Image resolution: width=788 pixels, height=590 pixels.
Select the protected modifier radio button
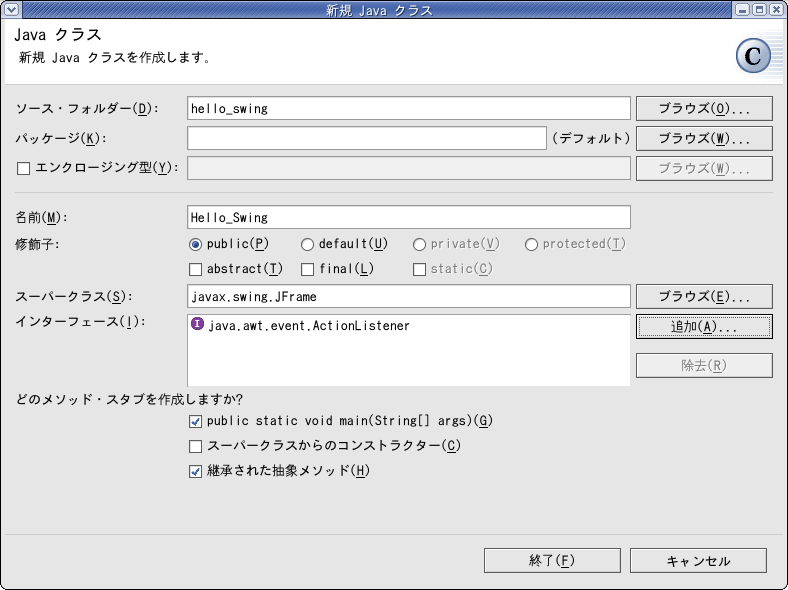tap(531, 245)
